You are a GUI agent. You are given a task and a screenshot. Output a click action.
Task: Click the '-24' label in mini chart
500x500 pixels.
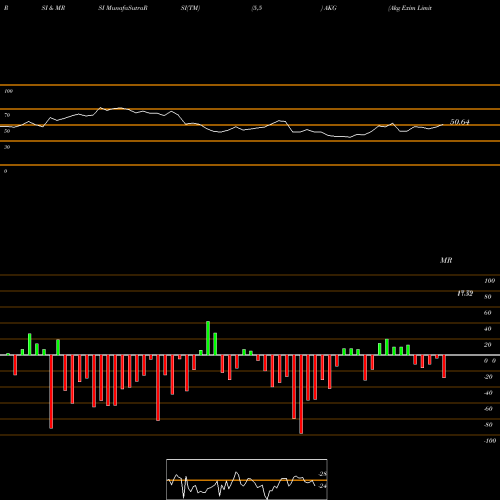click(322, 486)
